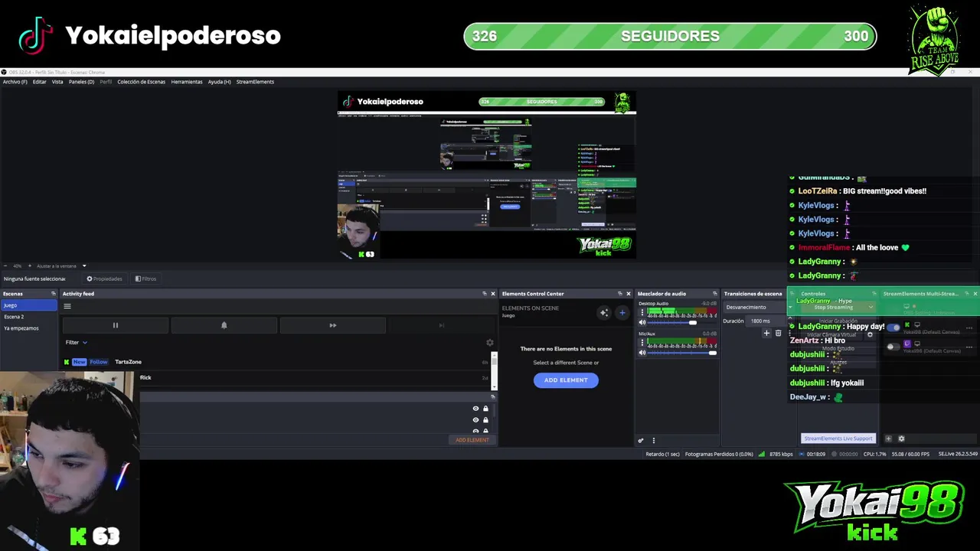
Task: Open the preview scaling dropdown arrow
Action: coord(84,266)
